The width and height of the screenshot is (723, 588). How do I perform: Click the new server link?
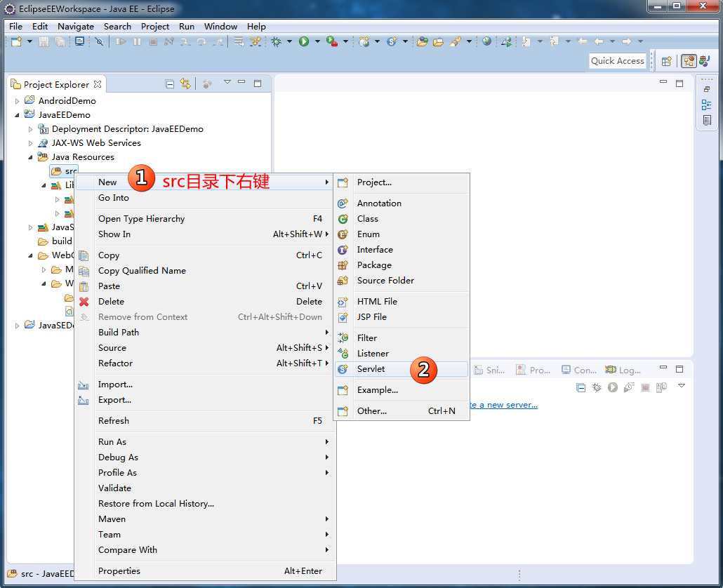click(x=503, y=405)
